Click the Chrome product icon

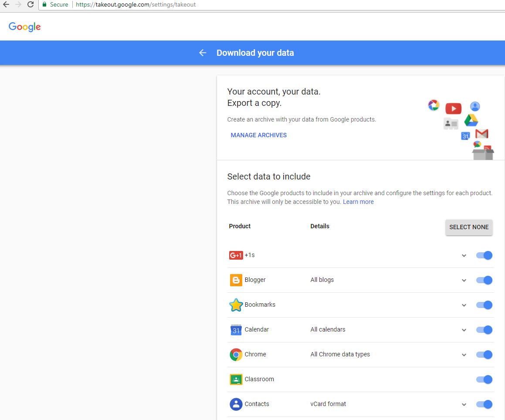pos(236,355)
